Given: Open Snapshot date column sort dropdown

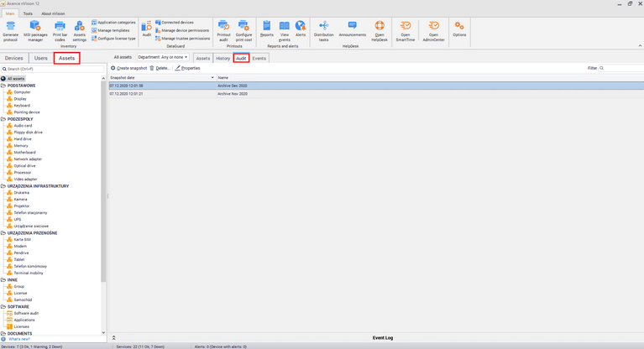Looking at the screenshot, I should [212, 77].
